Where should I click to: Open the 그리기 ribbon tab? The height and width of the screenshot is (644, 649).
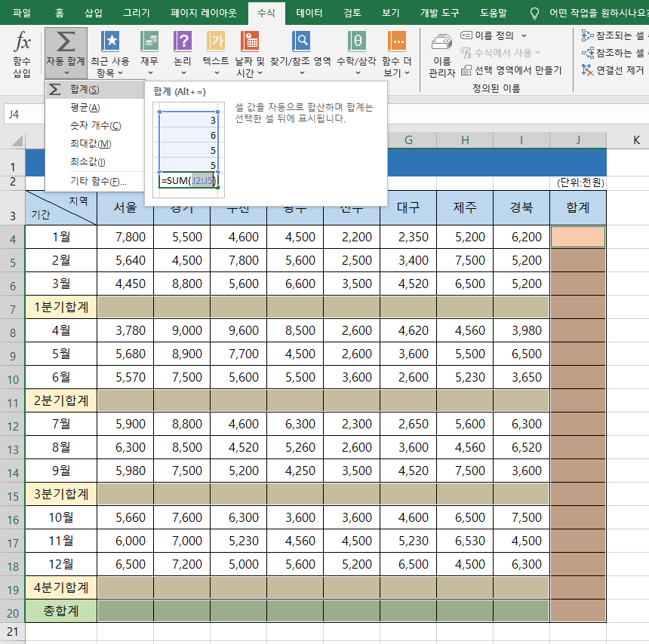[136, 13]
